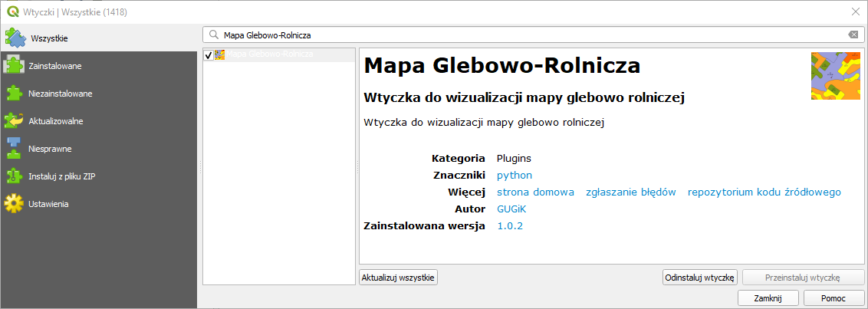
Task: Click the Niesprawne broken plugin icon
Action: click(14, 148)
